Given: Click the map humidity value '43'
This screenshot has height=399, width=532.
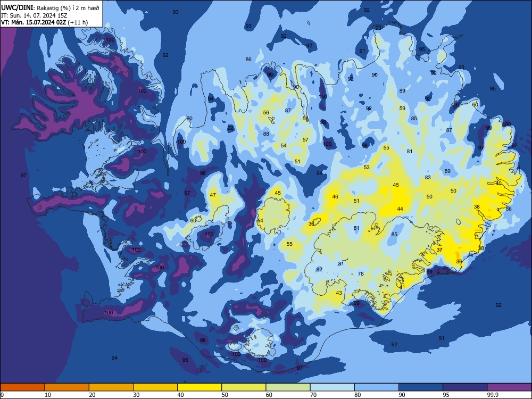Looking at the screenshot, I should click(x=339, y=293).
